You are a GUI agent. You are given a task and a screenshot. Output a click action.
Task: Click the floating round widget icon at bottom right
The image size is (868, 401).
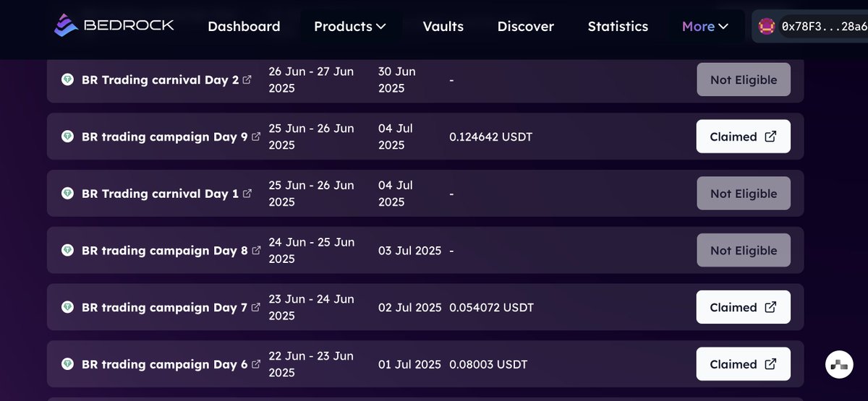pos(839,365)
